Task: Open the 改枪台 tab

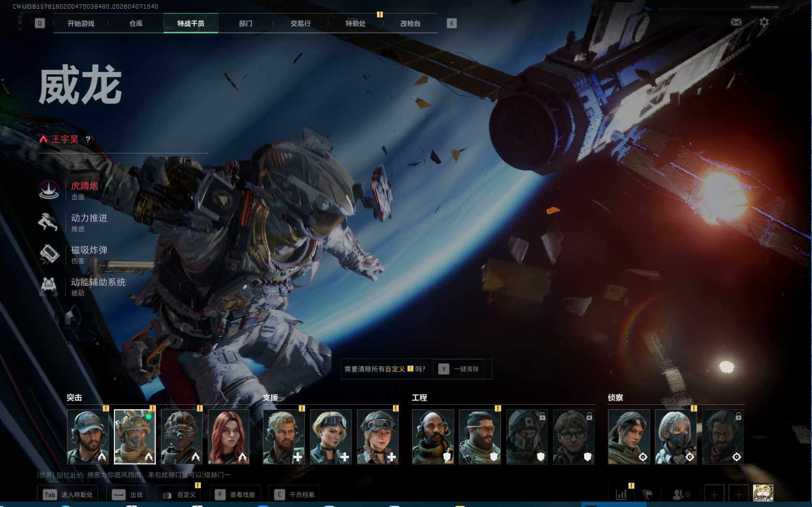Action: pos(410,23)
